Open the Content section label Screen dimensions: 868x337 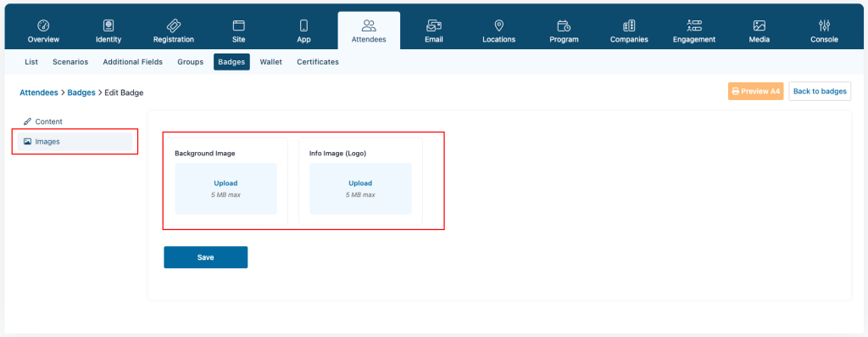[48, 121]
